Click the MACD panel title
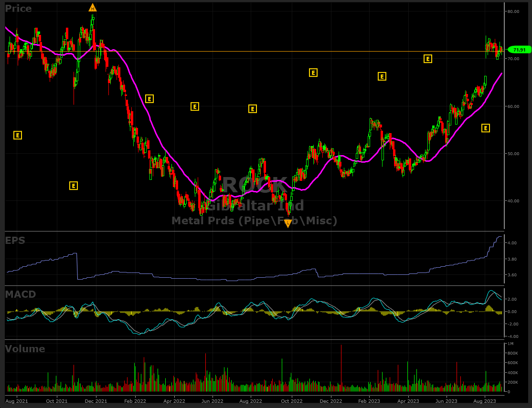 pos(20,294)
